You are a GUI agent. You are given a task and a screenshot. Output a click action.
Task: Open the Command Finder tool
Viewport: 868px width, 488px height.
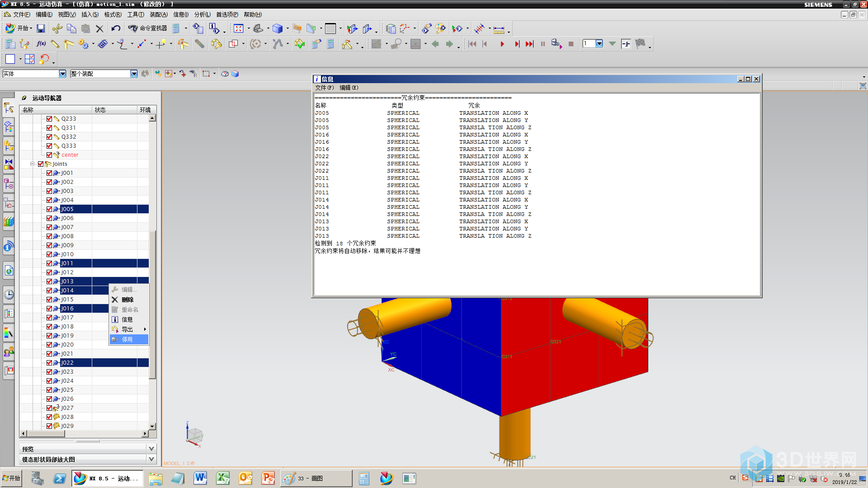click(x=148, y=28)
